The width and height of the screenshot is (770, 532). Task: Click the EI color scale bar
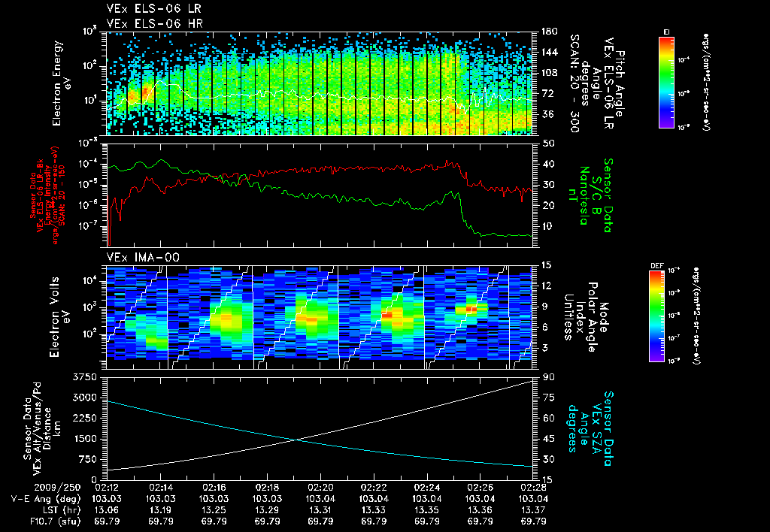pos(666,83)
